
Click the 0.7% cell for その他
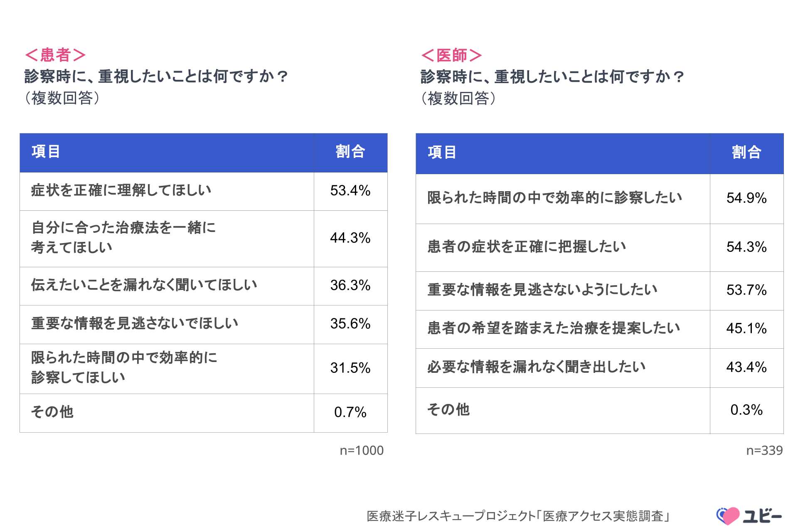(x=350, y=412)
